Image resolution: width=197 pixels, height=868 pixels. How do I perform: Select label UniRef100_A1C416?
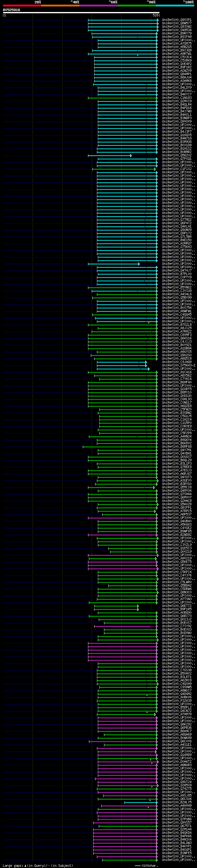point(176,372)
